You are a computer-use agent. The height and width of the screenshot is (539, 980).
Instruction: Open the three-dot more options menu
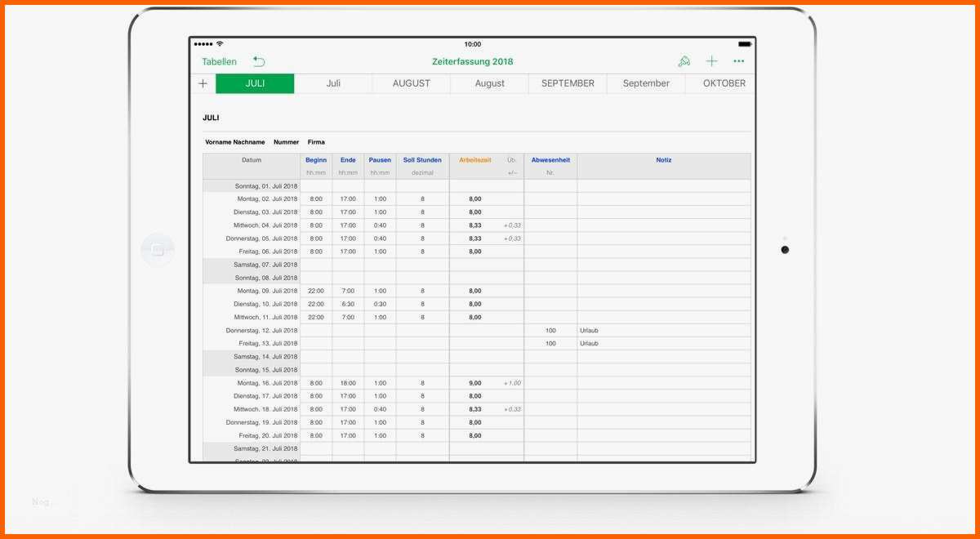pos(739,61)
